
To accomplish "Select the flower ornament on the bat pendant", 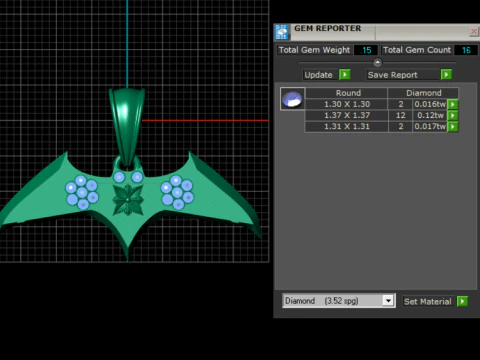I will click(x=128, y=200).
